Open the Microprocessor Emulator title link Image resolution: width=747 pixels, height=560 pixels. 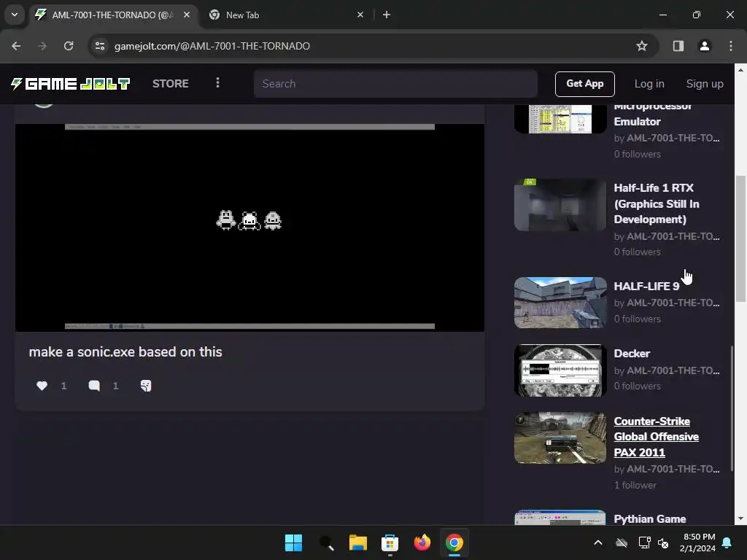[653, 115]
